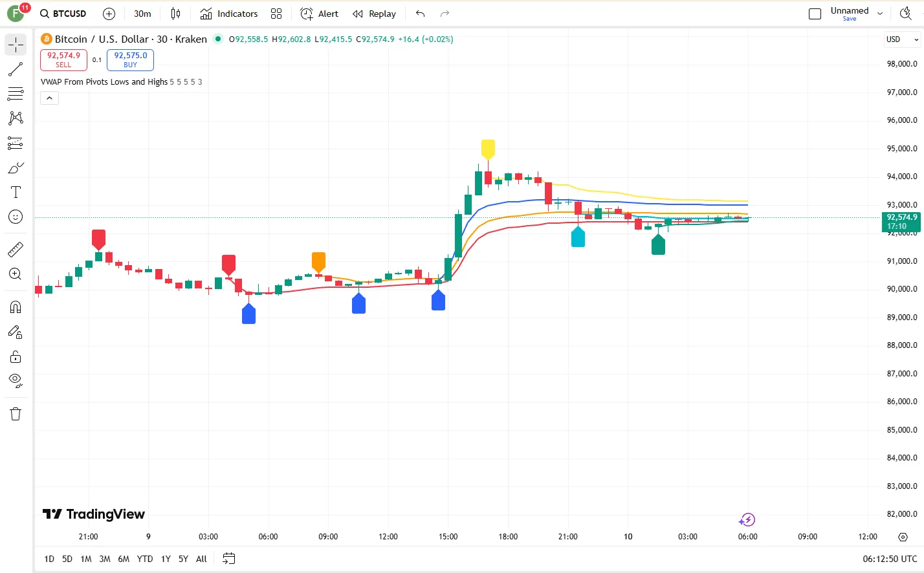This screenshot has height=573, width=924.
Task: Delete drawings with the trash icon
Action: point(16,414)
